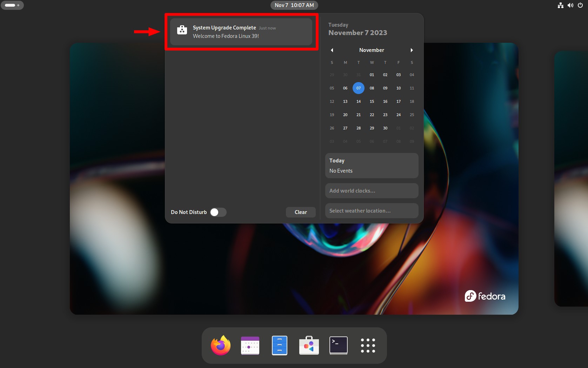Click the No Events text

click(341, 171)
